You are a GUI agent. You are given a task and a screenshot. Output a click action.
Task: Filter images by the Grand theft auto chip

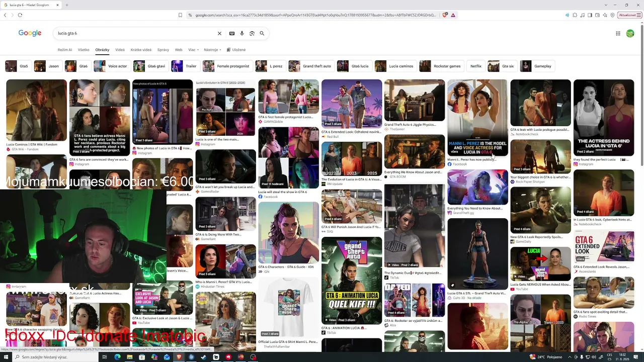coord(311,66)
